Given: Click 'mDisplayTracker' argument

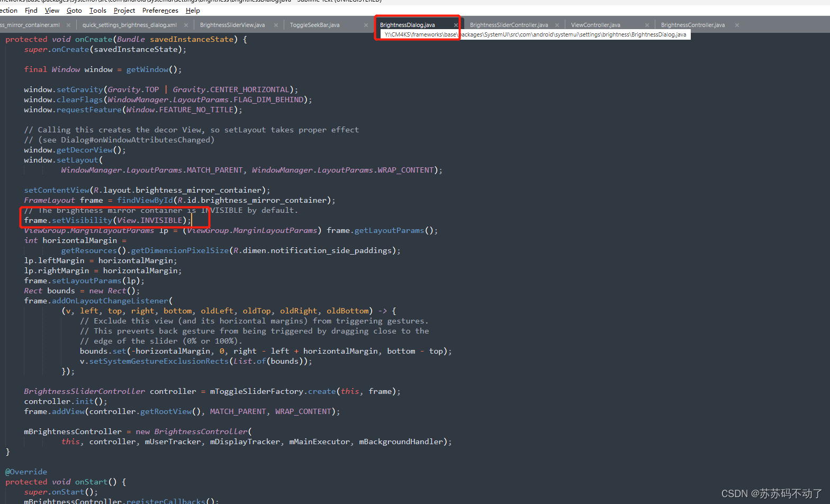Looking at the screenshot, I should point(245,442).
